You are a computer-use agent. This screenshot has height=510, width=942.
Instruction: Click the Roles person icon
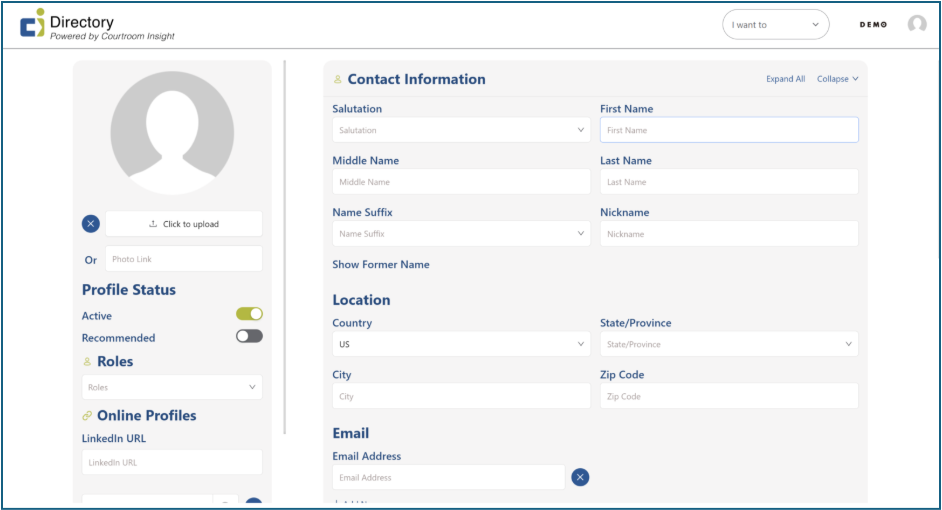point(87,362)
